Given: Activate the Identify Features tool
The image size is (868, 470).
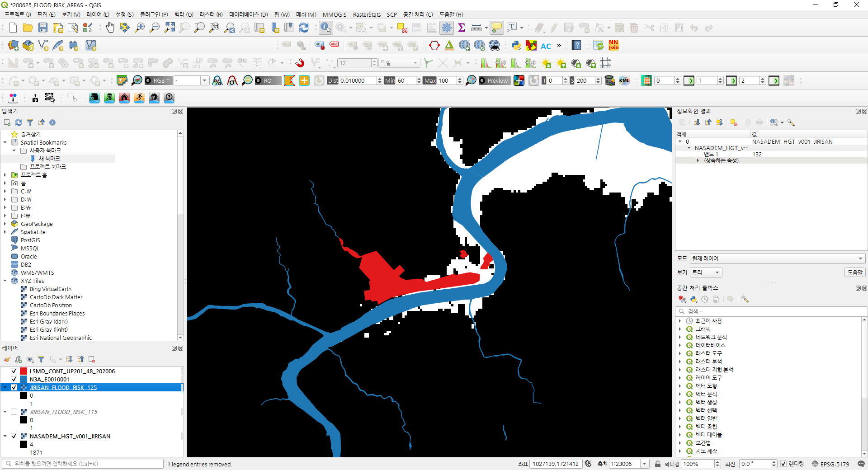Looking at the screenshot, I should point(325,28).
